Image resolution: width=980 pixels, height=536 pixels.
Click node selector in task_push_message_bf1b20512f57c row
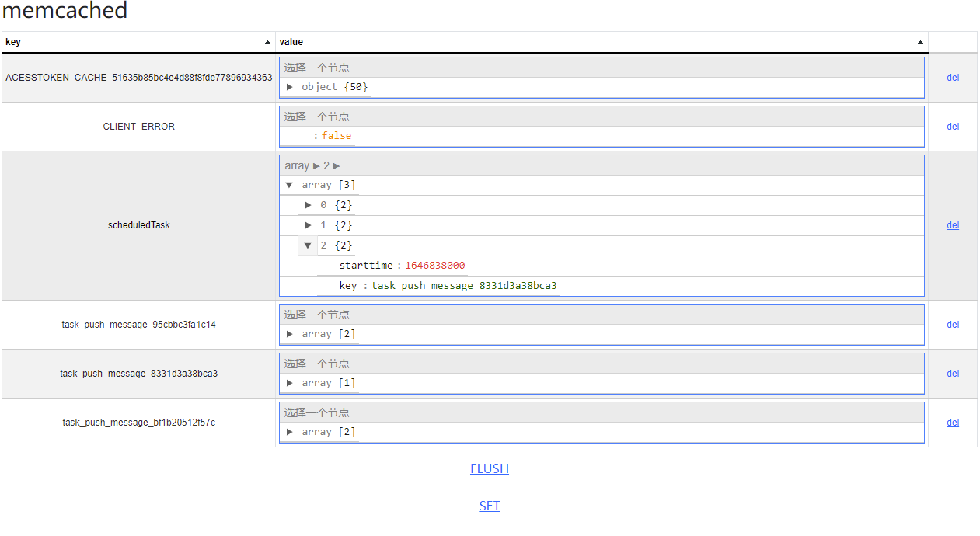[x=602, y=412]
